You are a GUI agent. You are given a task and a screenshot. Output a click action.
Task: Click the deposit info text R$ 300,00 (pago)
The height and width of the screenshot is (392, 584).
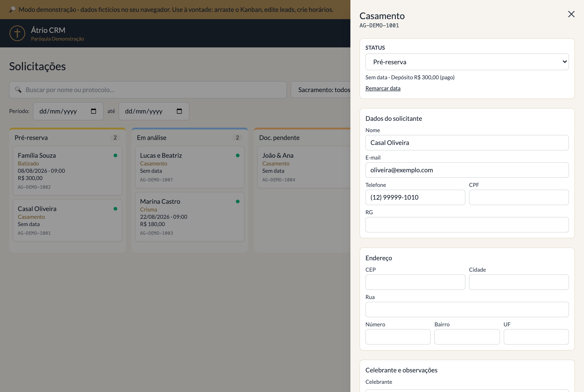coord(410,77)
